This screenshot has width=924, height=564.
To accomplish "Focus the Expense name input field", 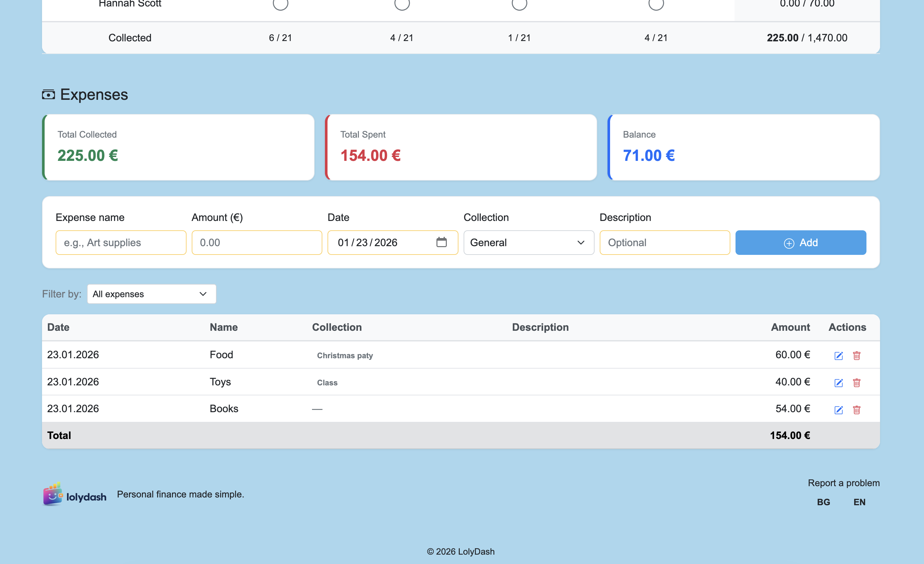I will 121,243.
